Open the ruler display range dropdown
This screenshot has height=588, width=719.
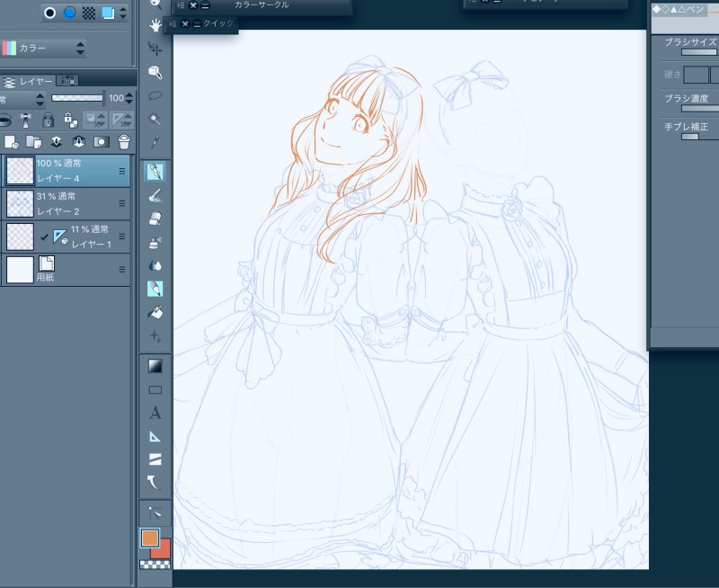coord(122,120)
